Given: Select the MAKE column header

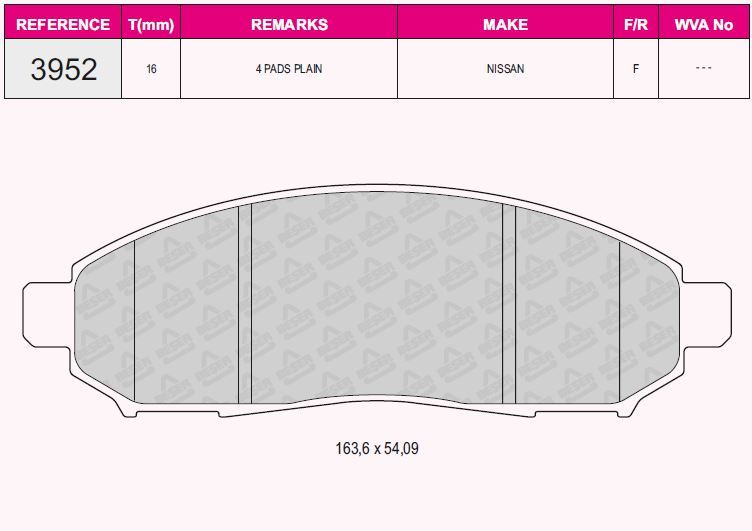Looking at the screenshot, I should tap(505, 24).
